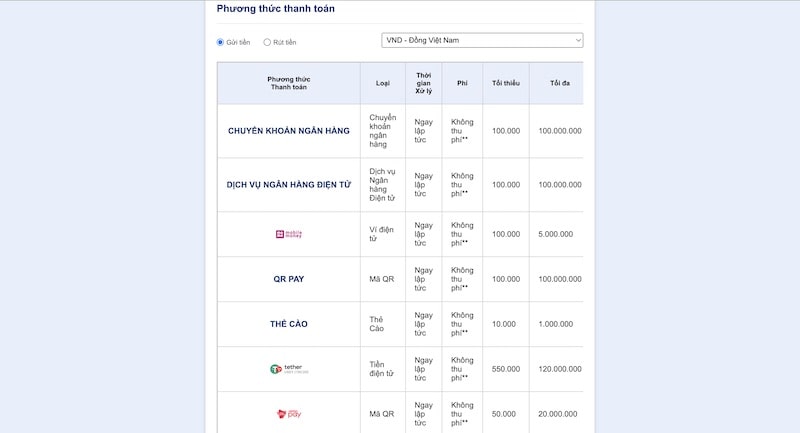This screenshot has width=800, height=433.
Task: Choose the QR PAY payment method
Action: point(289,279)
